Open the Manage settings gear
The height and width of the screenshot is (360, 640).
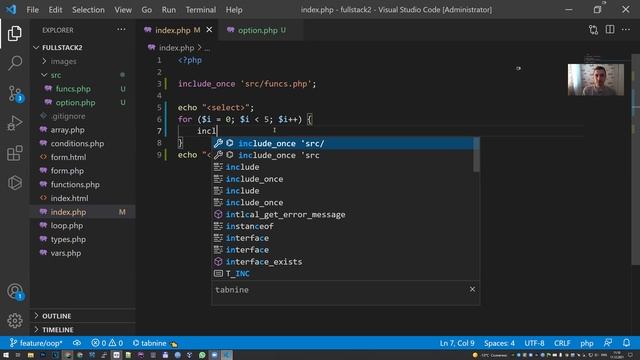click(x=15, y=320)
